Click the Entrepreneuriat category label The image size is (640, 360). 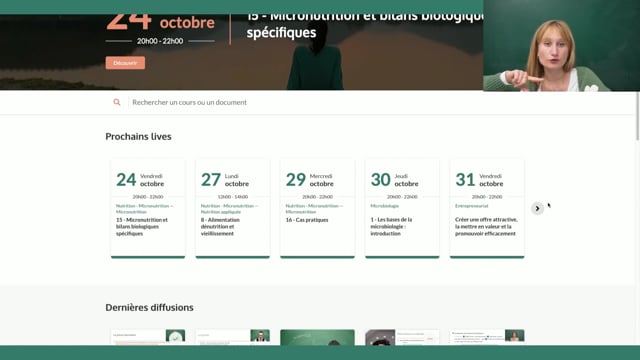[471, 206]
